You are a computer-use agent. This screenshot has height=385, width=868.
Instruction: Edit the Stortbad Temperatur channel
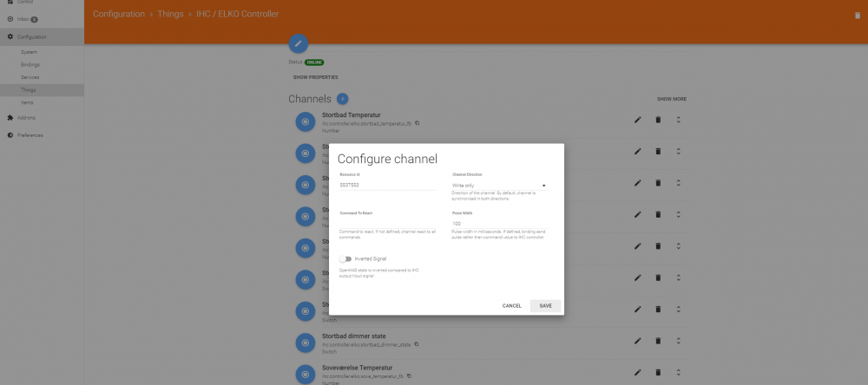click(x=637, y=120)
